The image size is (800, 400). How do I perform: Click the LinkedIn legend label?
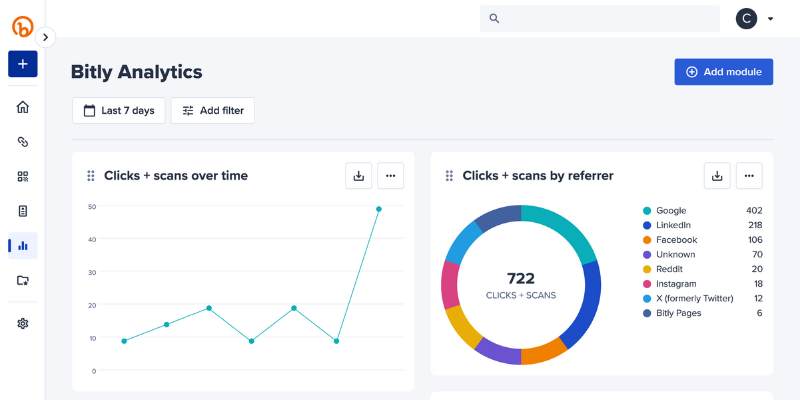tap(673, 226)
